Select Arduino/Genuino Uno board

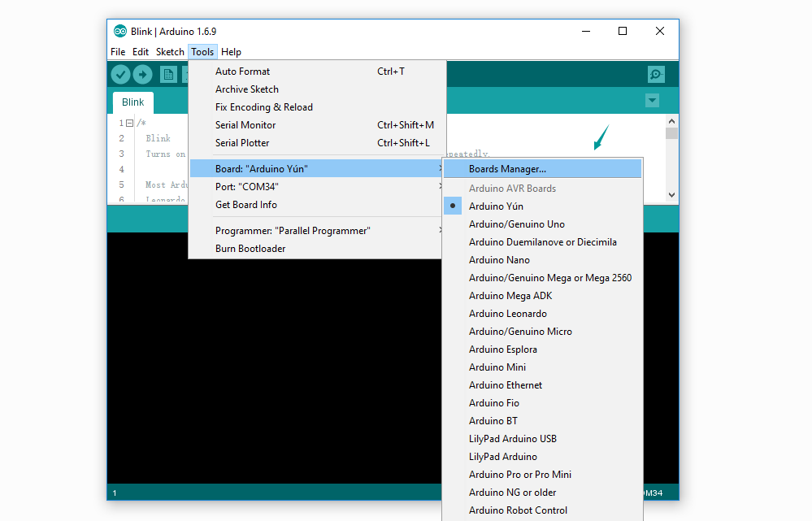[x=543, y=224]
